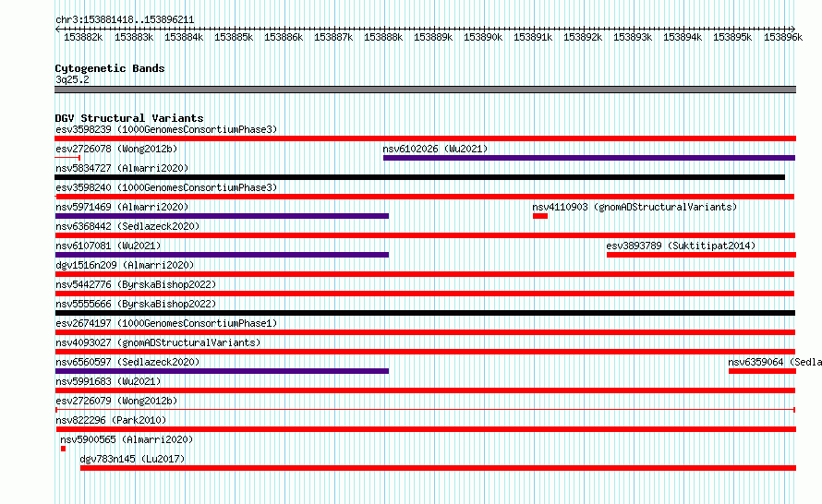Click the nsv822296 (Park2010) label

click(x=111, y=420)
